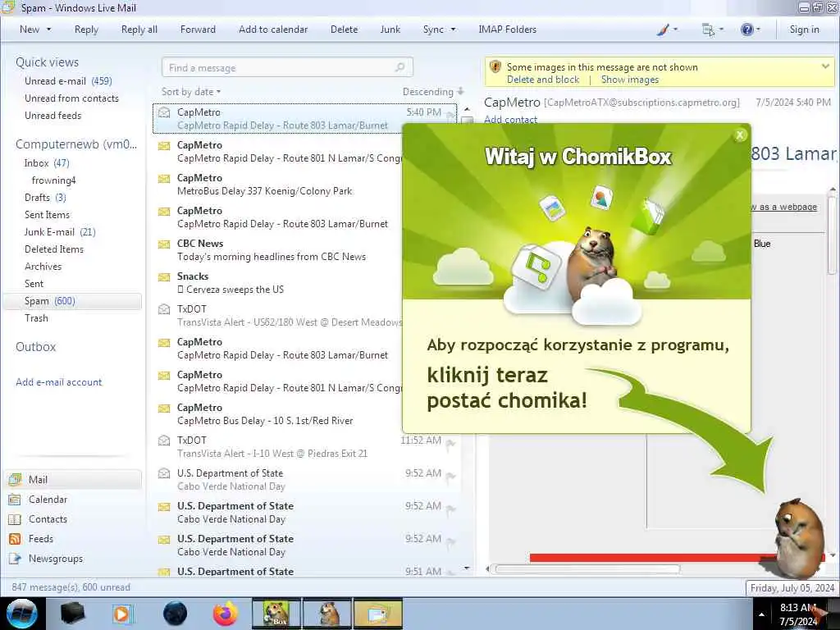Collapse the Computernewb account heading
The width and height of the screenshot is (840, 630).
[76, 144]
